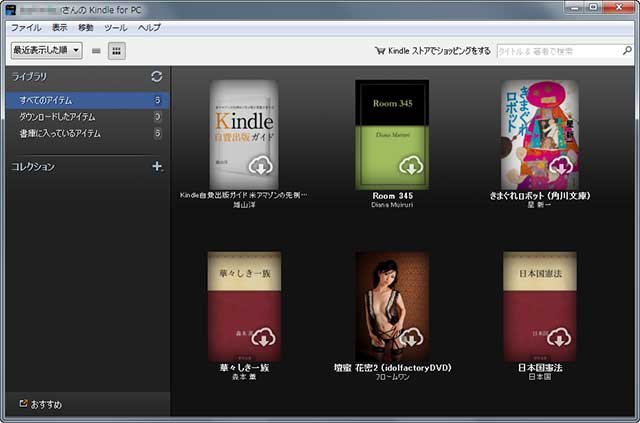The height and width of the screenshot is (423, 640).
Task: Open the 移動 menu
Action: (x=86, y=28)
